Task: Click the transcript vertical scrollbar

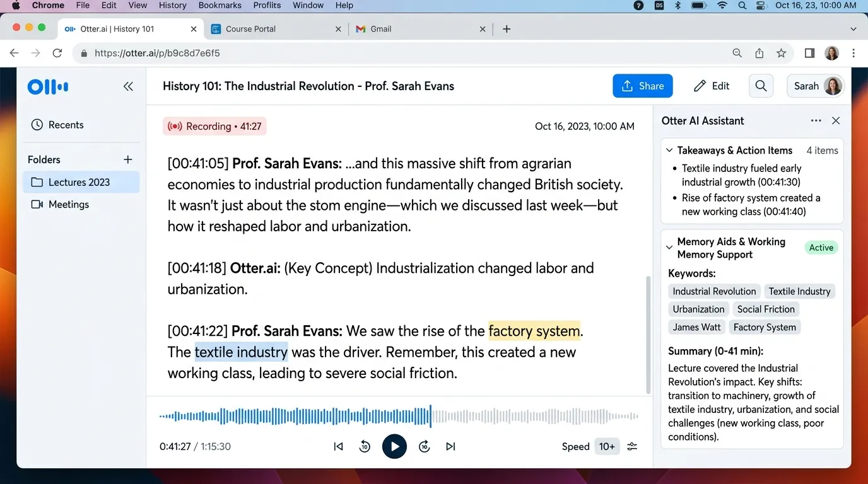Action: point(647,335)
